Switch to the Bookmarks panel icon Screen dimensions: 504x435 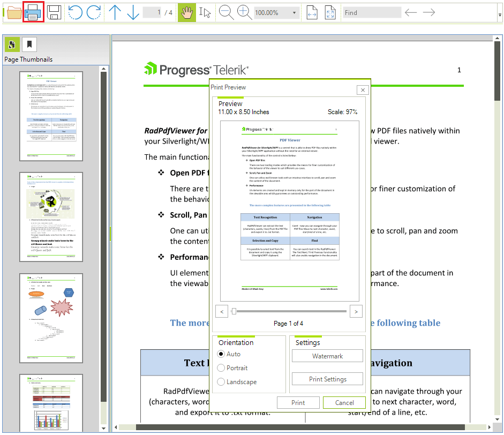[29, 45]
